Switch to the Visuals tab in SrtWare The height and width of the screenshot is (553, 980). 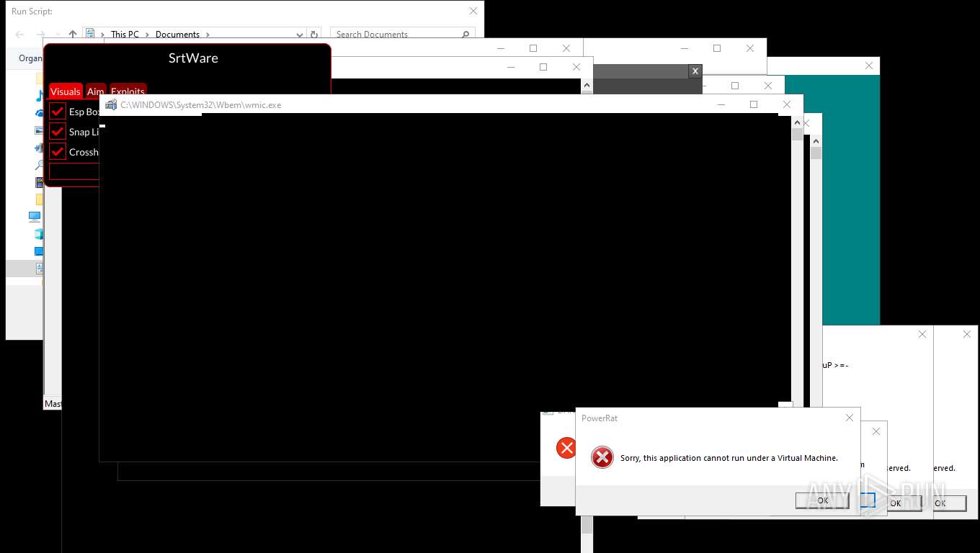coord(65,91)
